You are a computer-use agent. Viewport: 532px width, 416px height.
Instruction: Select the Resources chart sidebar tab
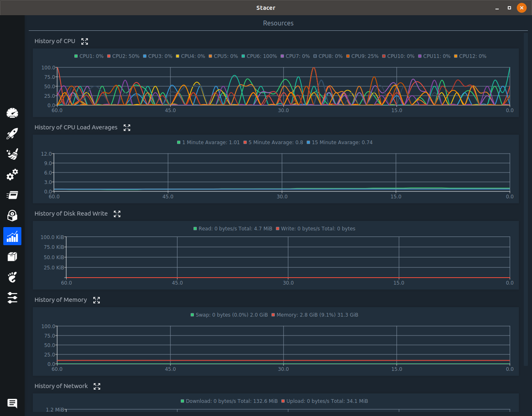pyautogui.click(x=12, y=236)
